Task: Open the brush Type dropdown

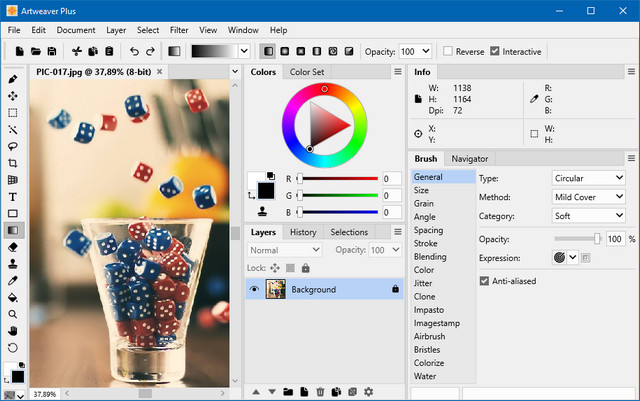Action: [589, 178]
